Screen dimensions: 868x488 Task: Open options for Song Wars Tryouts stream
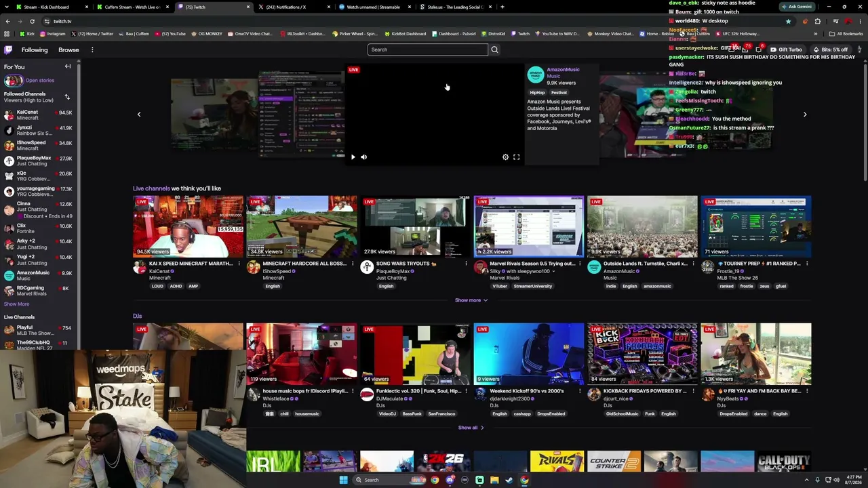466,264
